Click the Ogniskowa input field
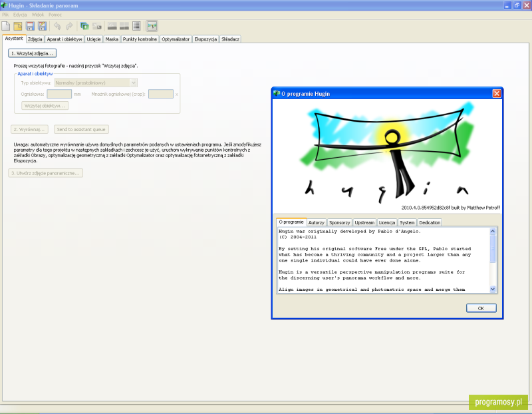Screen dimensions: 532x414 59,94
